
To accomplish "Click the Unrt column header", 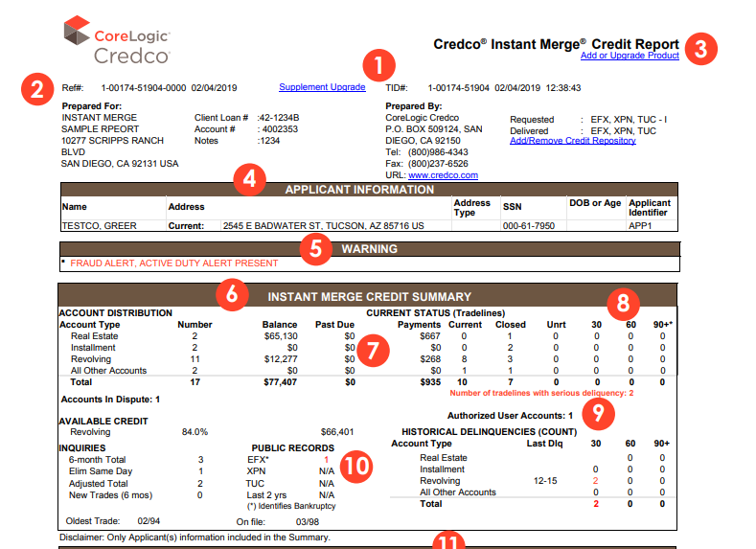I will click(x=557, y=325).
